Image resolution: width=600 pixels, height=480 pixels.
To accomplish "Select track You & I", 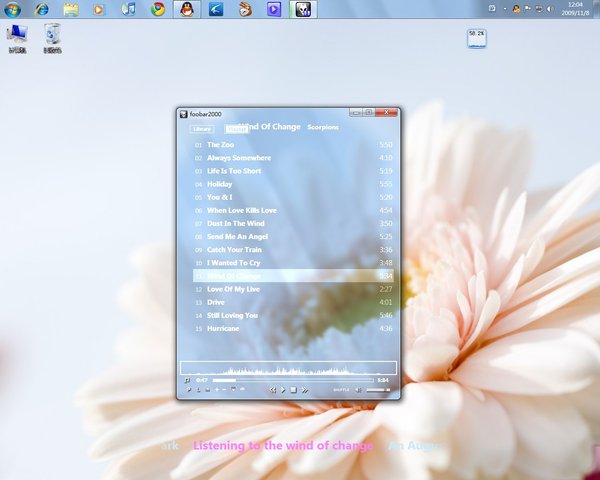I will pyautogui.click(x=293, y=197).
